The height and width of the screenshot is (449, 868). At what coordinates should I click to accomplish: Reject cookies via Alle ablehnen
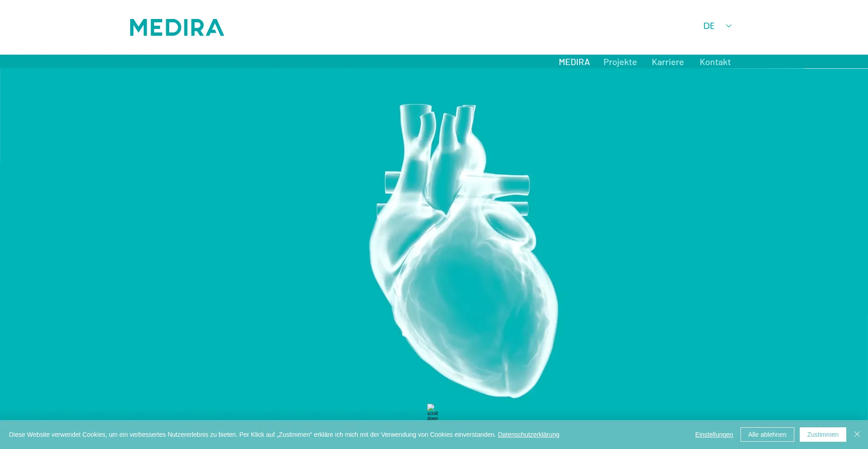[767, 434]
